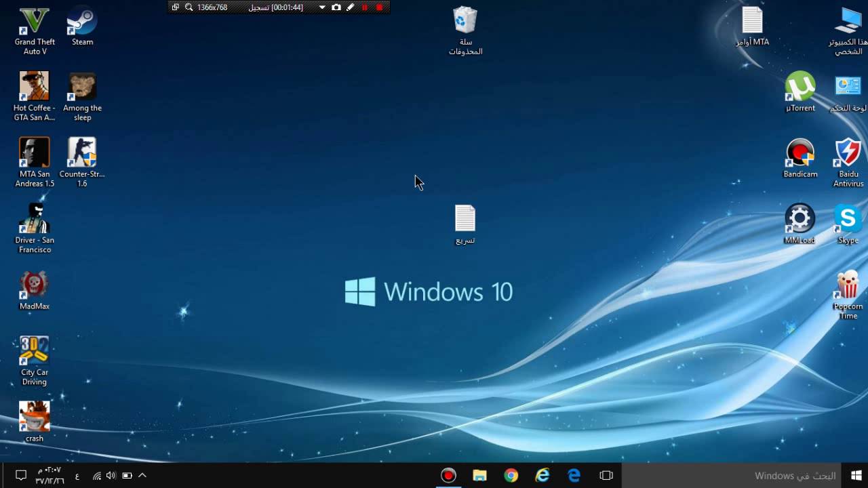Select the MTA San Andreas 1.5 icon
The width and height of the screenshot is (868, 488).
(x=35, y=163)
